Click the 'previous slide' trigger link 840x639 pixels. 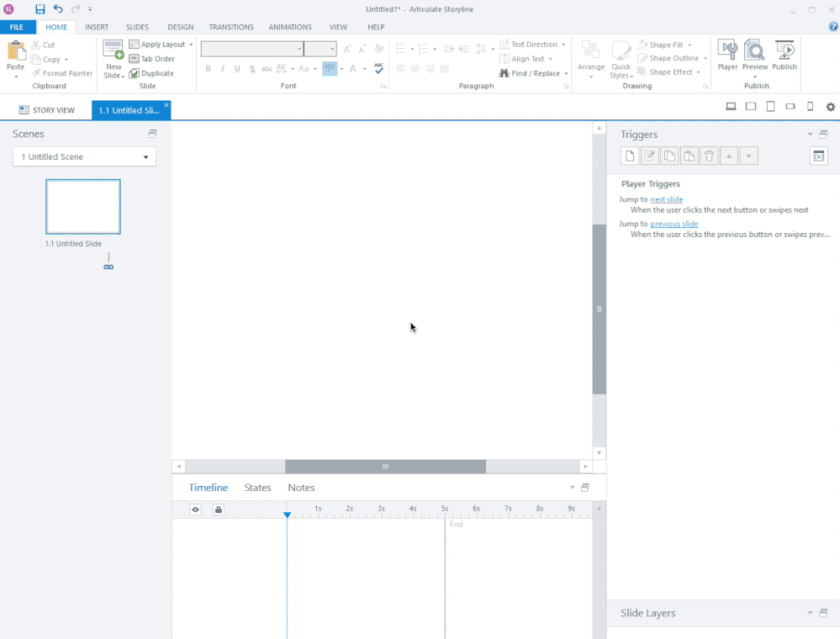tap(674, 224)
